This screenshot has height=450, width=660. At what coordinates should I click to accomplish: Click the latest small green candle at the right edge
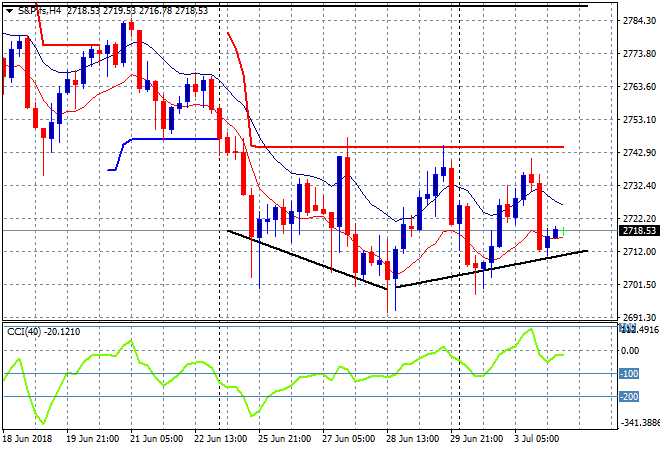point(564,231)
